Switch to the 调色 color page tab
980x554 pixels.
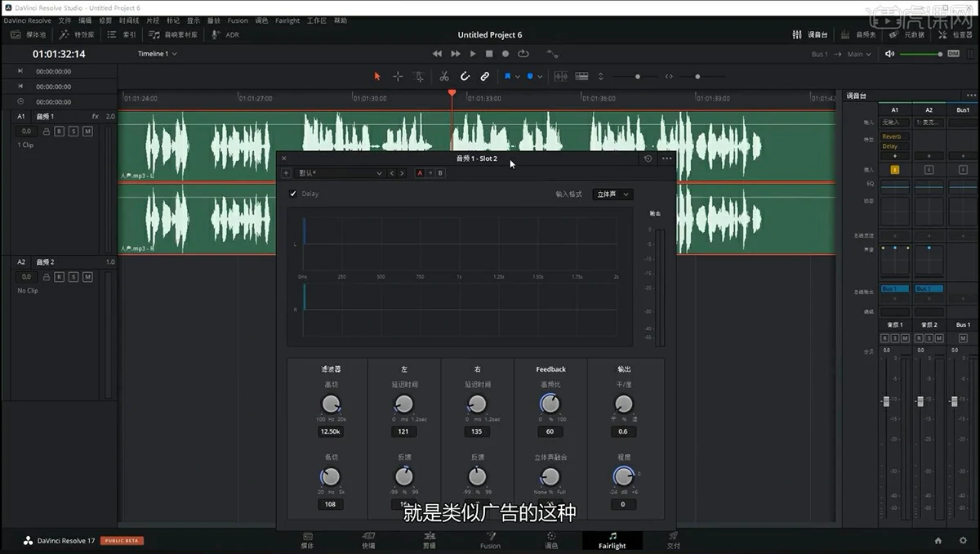[551, 540]
